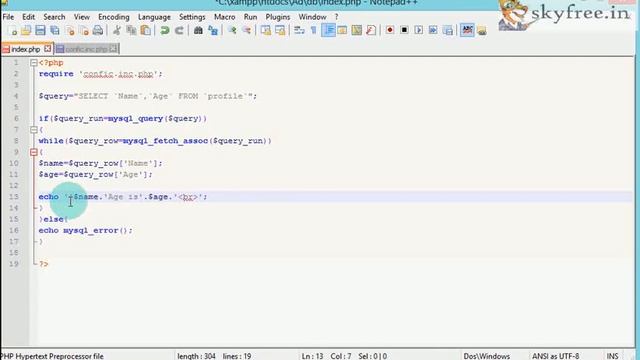Click 'ANSI as UTF-8' in status bar
Image resolution: width=640 pixels, height=360 pixels.
(556, 356)
